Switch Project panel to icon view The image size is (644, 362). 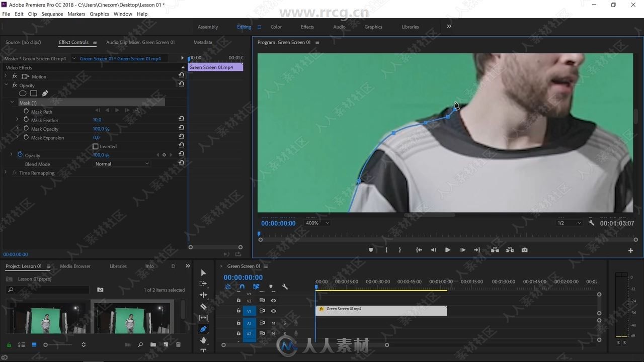click(34, 345)
